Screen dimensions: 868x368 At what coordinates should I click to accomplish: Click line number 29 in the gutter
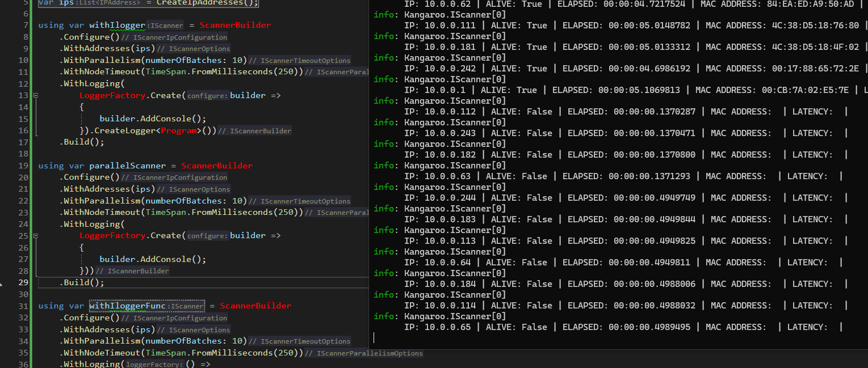[22, 282]
